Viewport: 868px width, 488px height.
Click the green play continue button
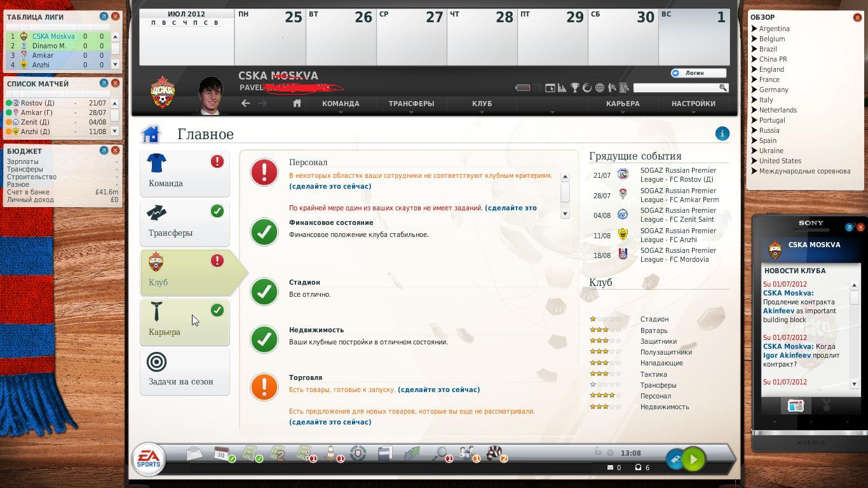[693, 459]
